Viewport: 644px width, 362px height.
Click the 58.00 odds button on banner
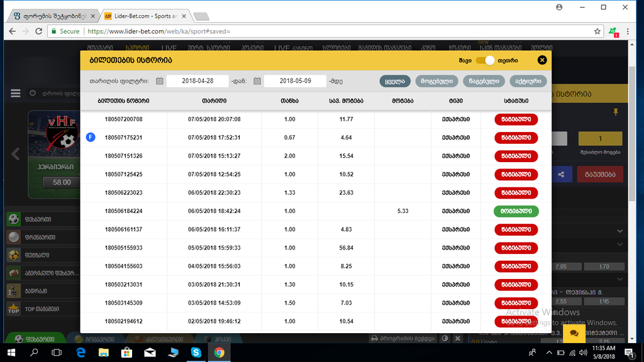point(62,182)
